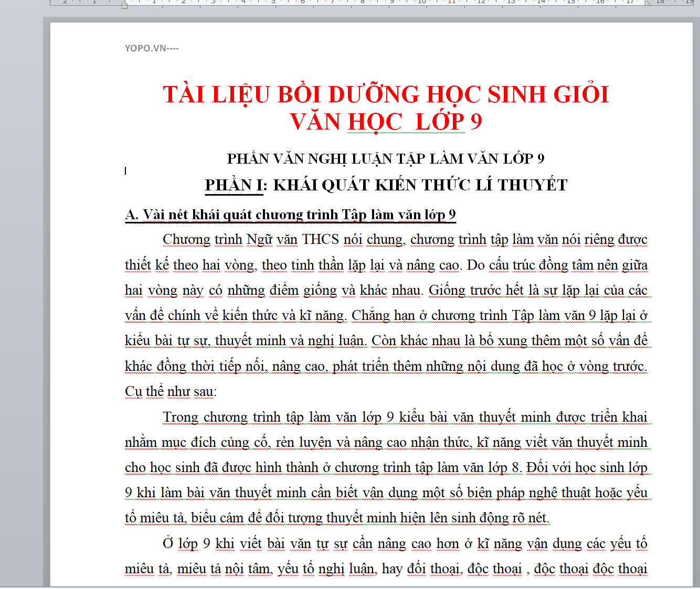The width and height of the screenshot is (700, 589).
Task: Click the header text "YOPO.VN----"
Action: pyautogui.click(x=152, y=48)
